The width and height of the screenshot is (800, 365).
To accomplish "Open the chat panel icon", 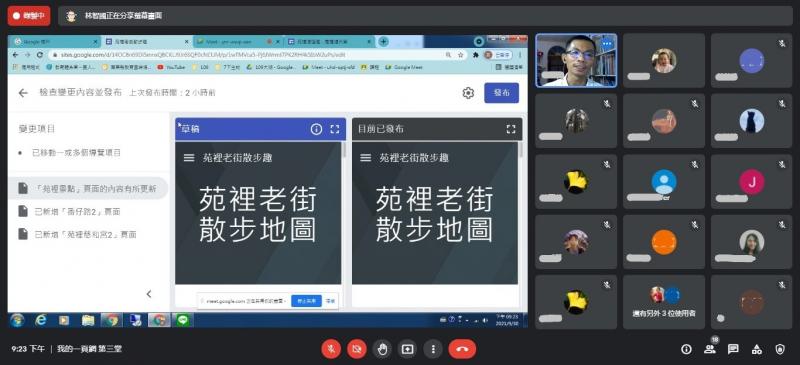I will click(x=733, y=349).
